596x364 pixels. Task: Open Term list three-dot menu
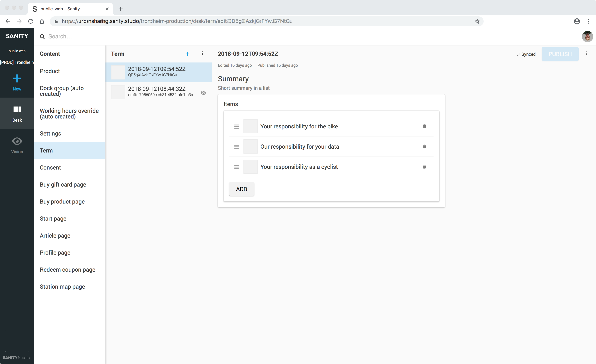tap(202, 53)
